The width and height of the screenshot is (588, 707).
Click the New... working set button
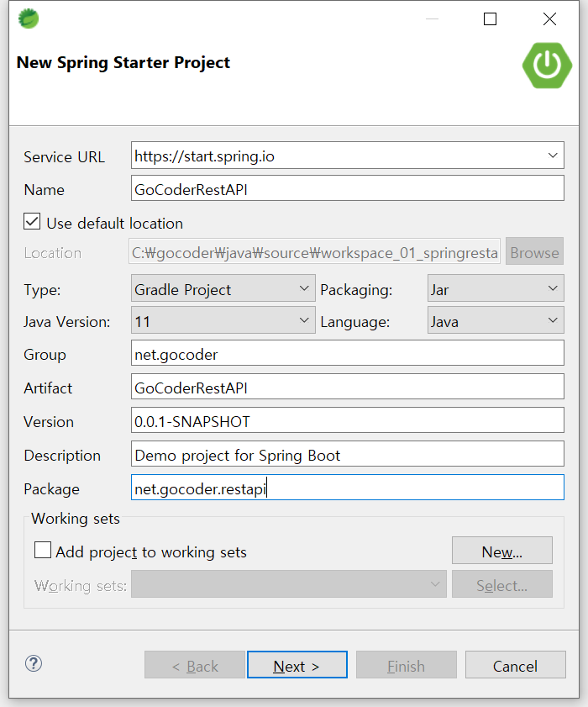[x=502, y=551]
